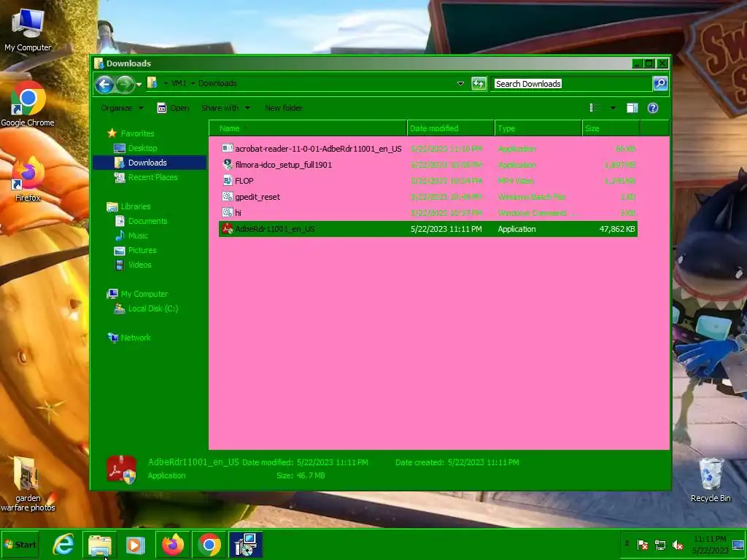
Task: Go back with the Explorer back arrow
Action: point(104,85)
